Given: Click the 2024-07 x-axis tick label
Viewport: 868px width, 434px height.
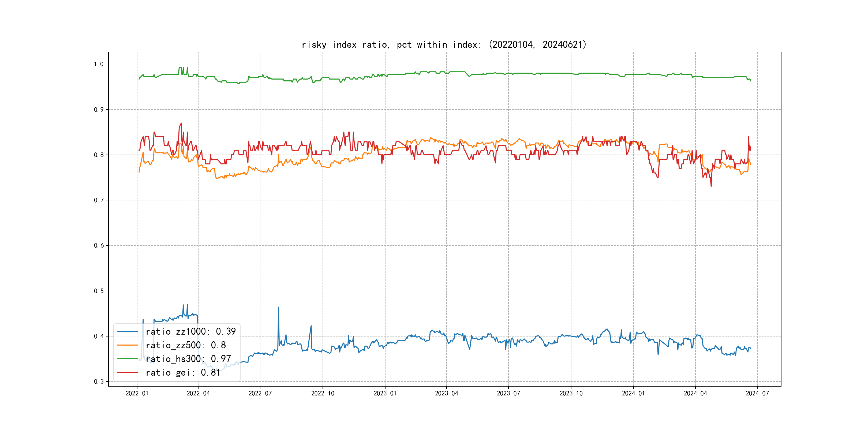Looking at the screenshot, I should pos(757,393).
